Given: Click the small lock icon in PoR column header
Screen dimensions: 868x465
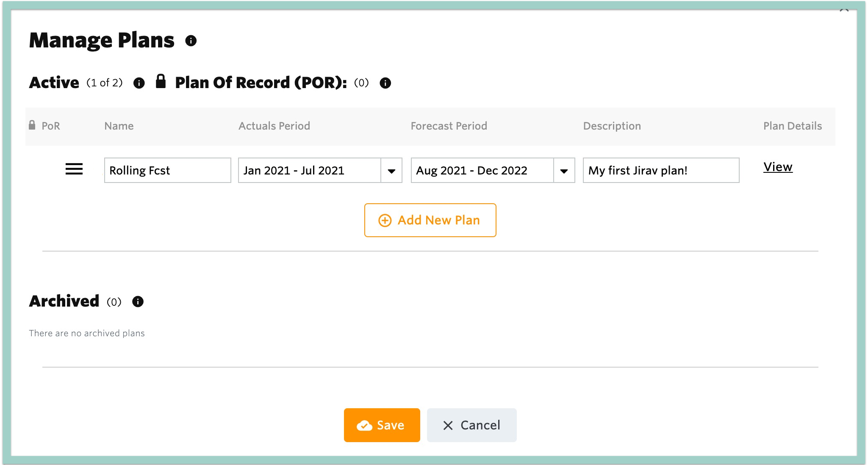Looking at the screenshot, I should [32, 125].
